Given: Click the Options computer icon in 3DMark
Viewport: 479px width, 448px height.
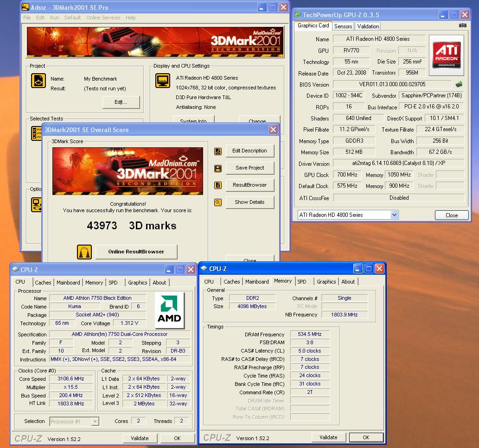Looking at the screenshot, I should pos(36,204).
